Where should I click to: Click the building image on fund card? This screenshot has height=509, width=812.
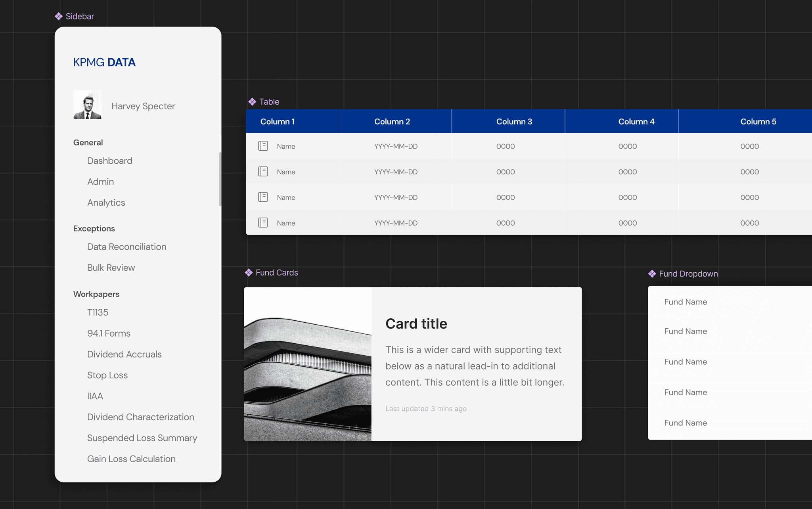click(x=308, y=364)
